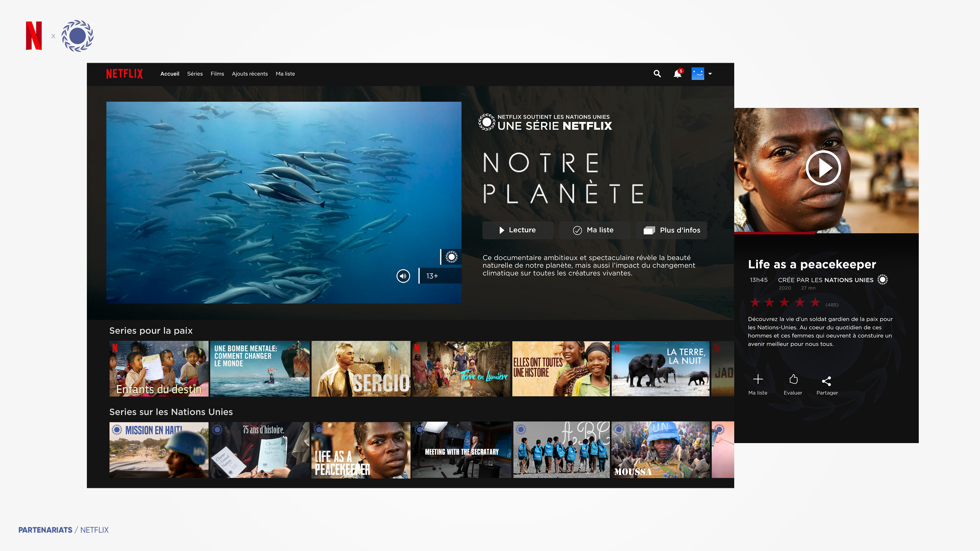980x551 pixels.
Task: Click the plus icon to add to Ma liste
Action: (758, 379)
